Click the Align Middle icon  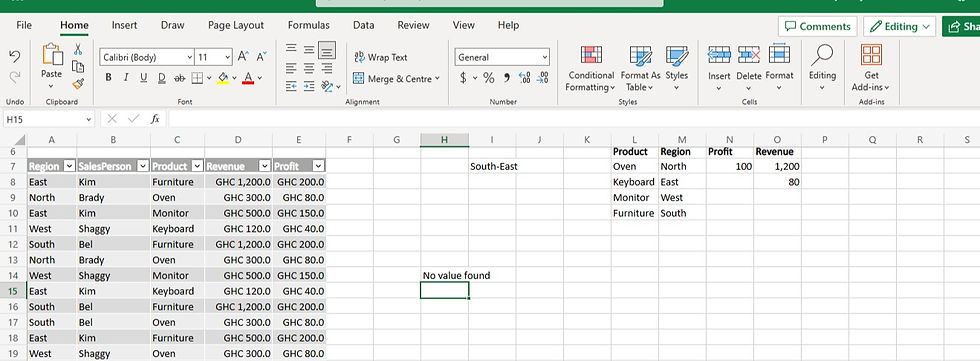[x=309, y=49]
